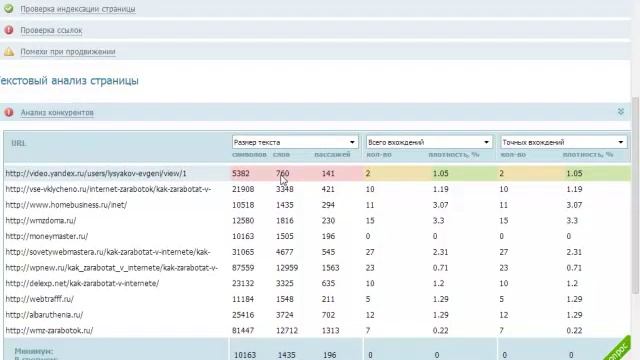Click the yellow warning icon beside Помехи при продвижении

(9, 51)
